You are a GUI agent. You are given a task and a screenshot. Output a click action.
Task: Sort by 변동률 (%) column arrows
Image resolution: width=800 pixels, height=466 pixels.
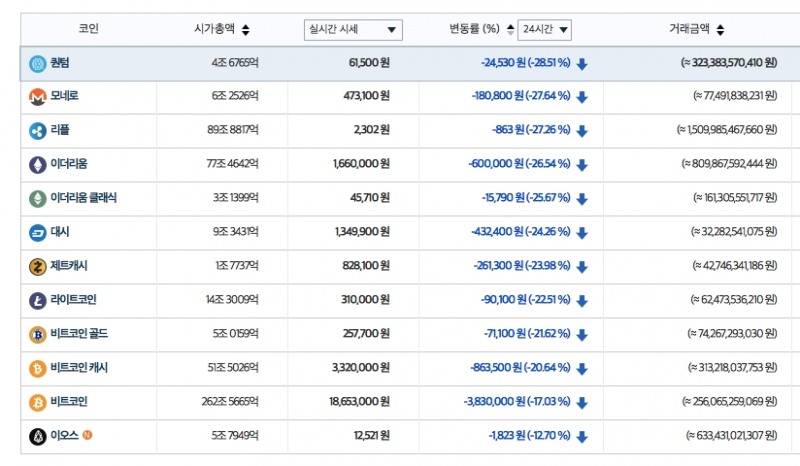pos(509,30)
